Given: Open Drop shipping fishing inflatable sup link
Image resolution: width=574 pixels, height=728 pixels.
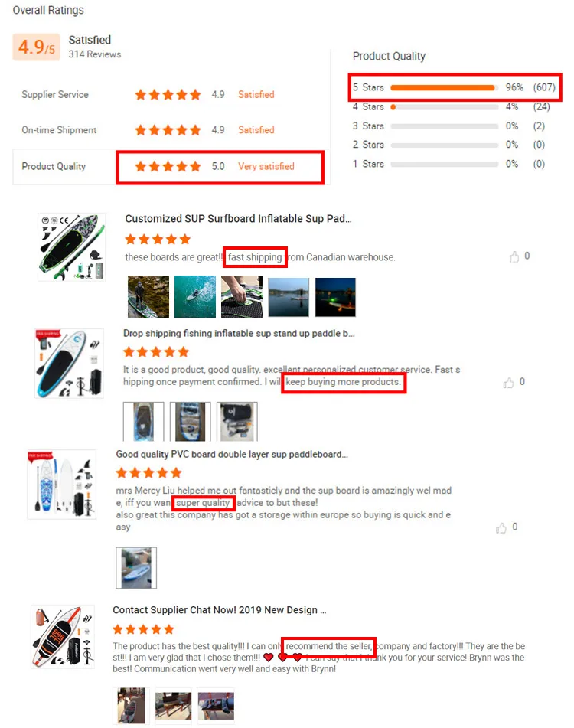Looking at the screenshot, I should [x=239, y=333].
